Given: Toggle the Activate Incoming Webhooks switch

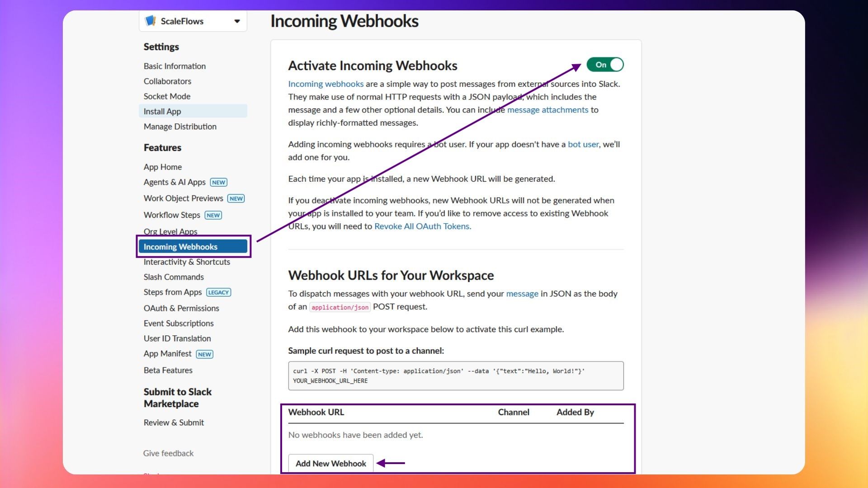Looking at the screenshot, I should pos(605,65).
